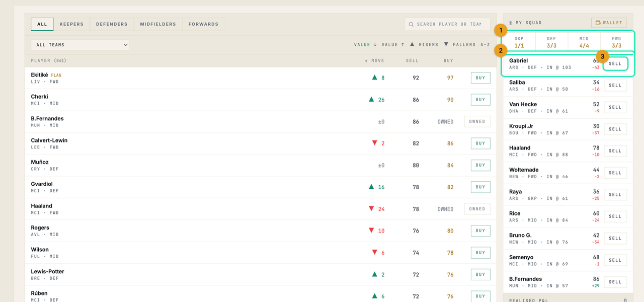The image size is (644, 302).
Task: Buy Rogers
Action: pos(480,231)
